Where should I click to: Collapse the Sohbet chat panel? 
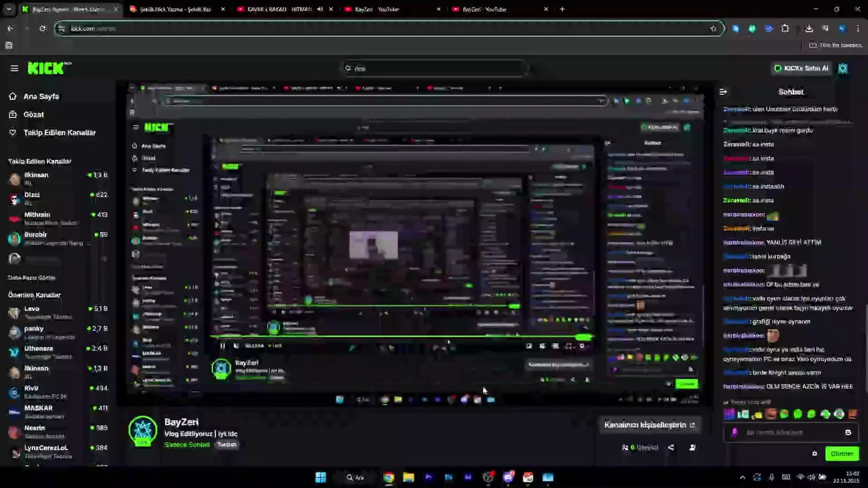723,91
